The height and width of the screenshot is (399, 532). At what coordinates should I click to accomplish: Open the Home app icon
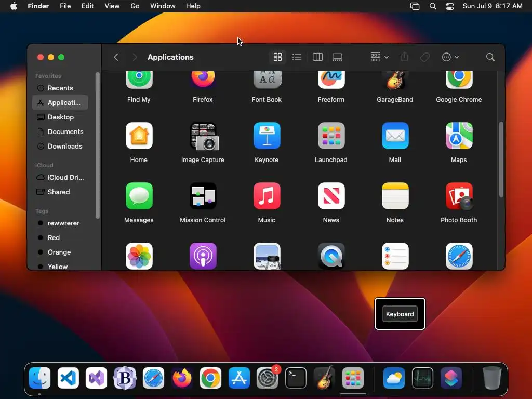(x=139, y=136)
